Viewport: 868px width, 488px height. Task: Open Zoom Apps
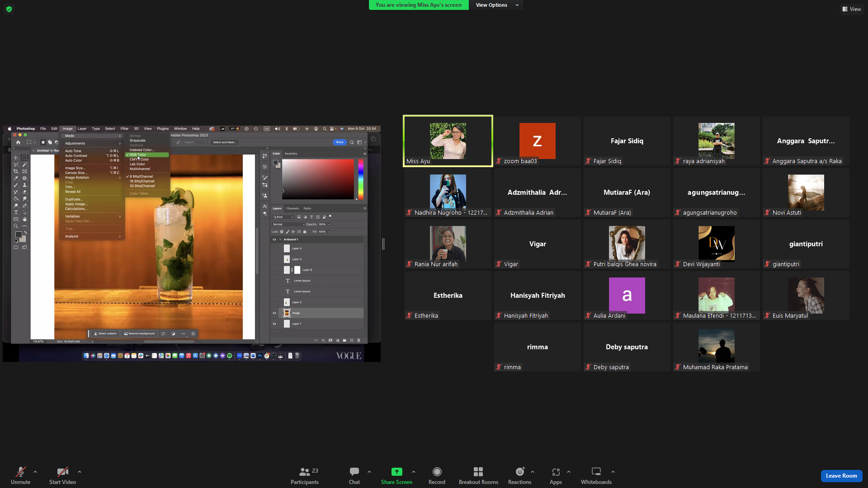pos(556,475)
